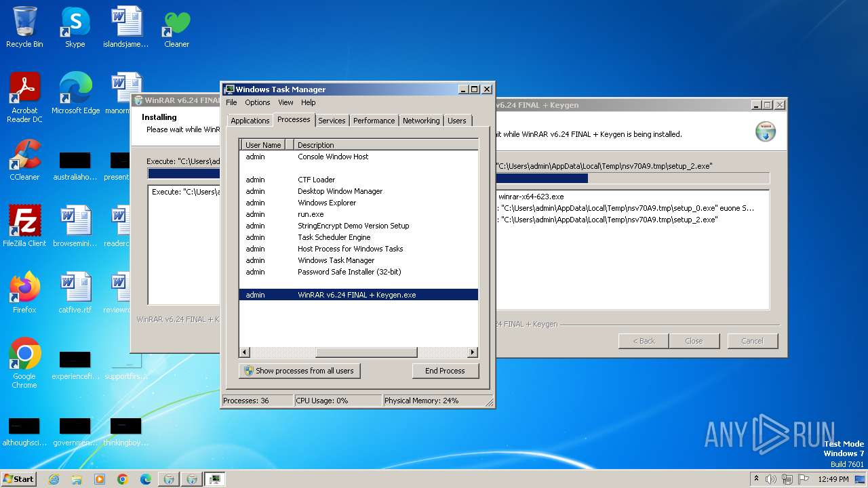The image size is (868, 488).
Task: Select Password Safe Installer (32-bit) process
Action: 359,272
